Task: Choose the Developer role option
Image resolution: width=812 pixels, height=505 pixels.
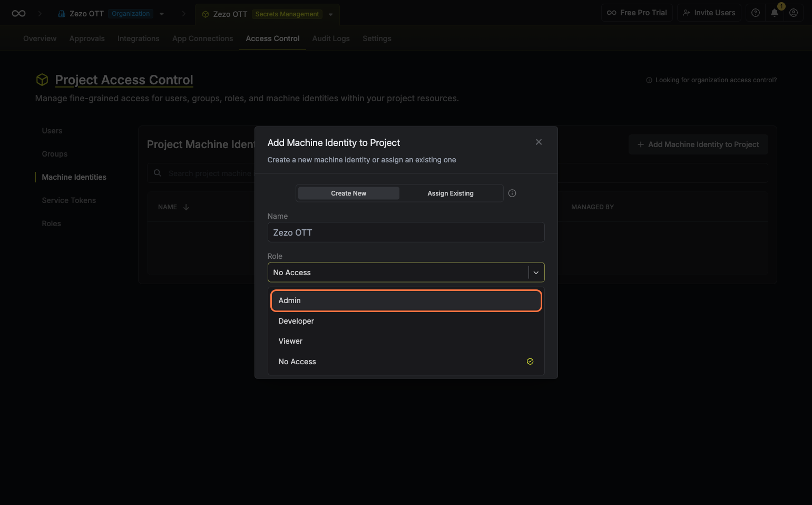Action: click(x=406, y=321)
